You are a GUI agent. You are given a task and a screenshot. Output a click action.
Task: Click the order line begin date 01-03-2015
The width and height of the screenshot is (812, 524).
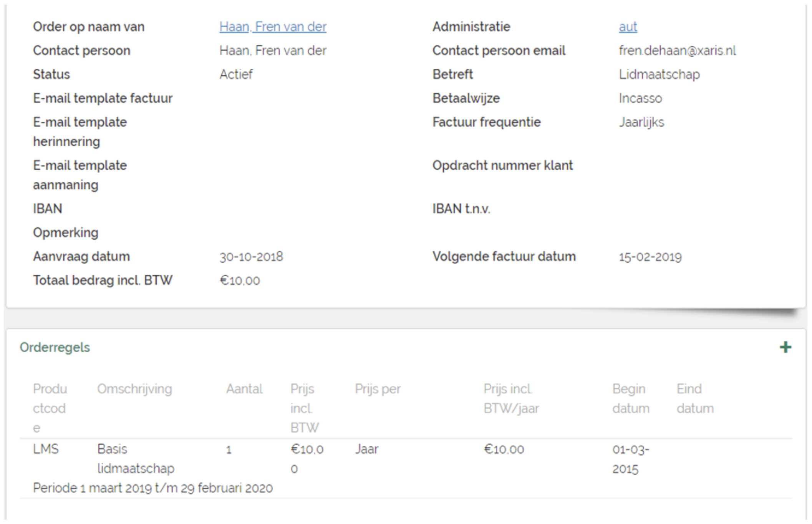click(630, 459)
